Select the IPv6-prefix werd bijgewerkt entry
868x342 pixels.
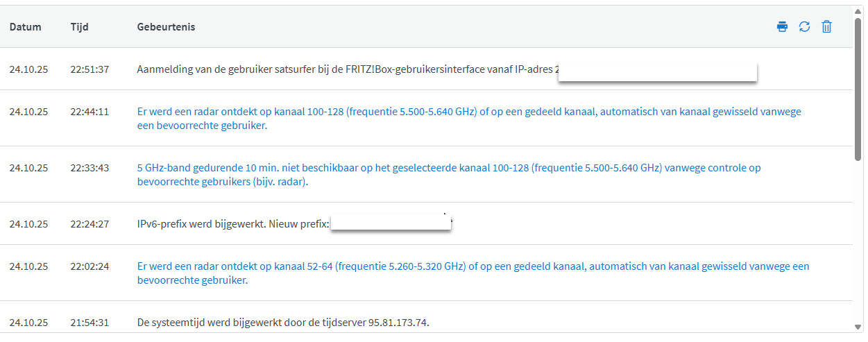coord(233,223)
